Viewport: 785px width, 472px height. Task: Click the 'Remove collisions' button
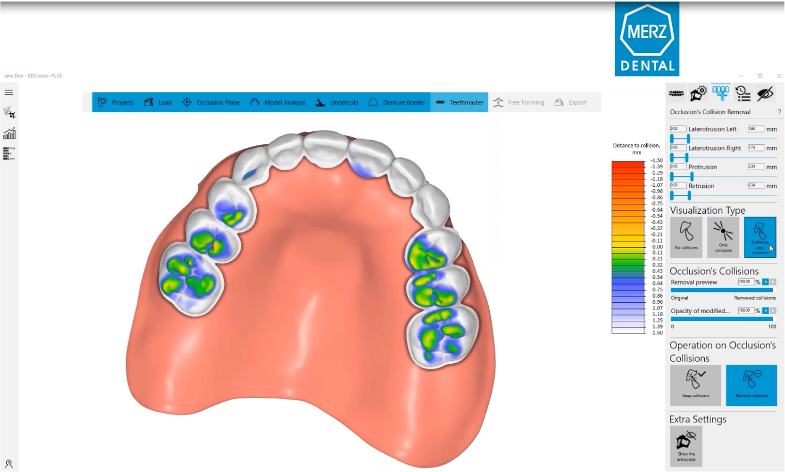750,385
